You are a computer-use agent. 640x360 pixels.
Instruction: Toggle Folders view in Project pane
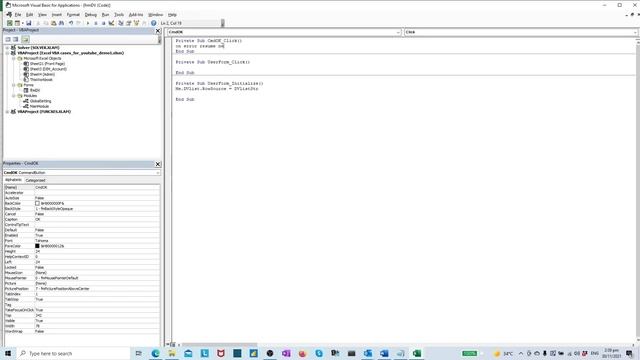coord(25,39)
